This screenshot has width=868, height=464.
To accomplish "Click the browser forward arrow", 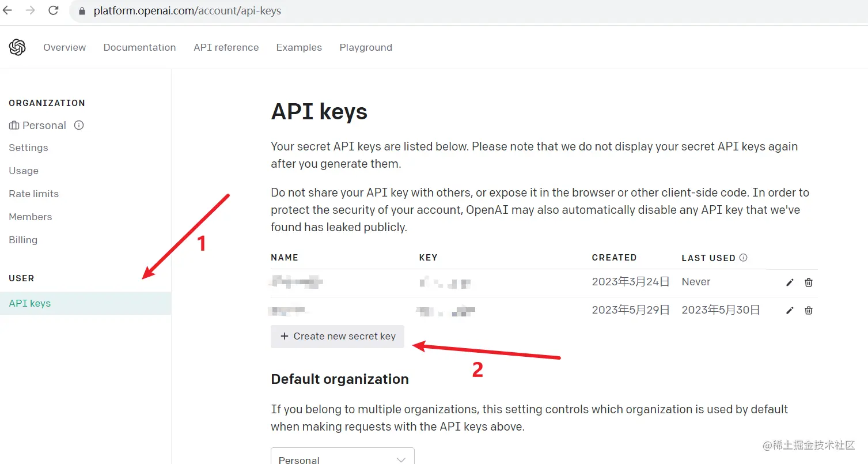I will (31, 10).
